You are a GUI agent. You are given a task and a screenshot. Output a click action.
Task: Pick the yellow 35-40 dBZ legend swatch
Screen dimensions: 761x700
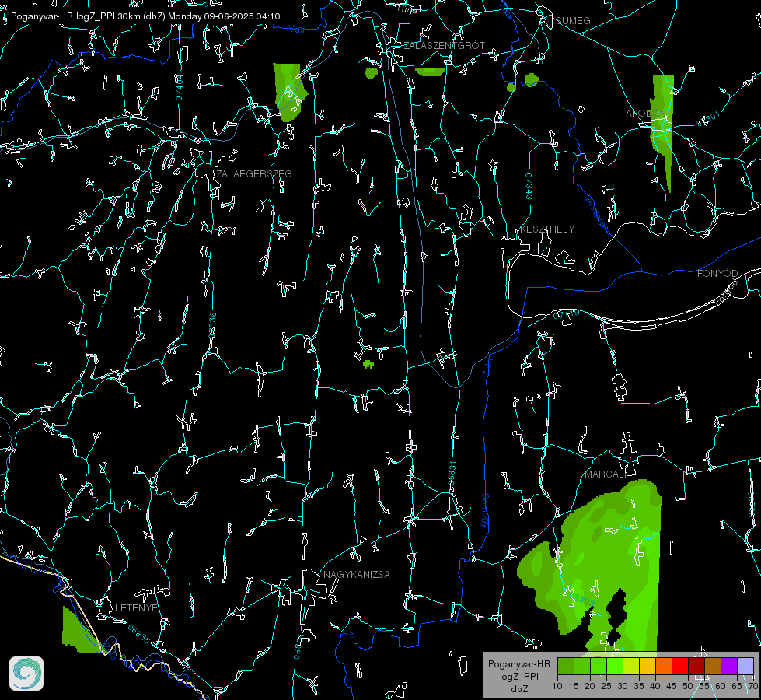[x=648, y=666]
